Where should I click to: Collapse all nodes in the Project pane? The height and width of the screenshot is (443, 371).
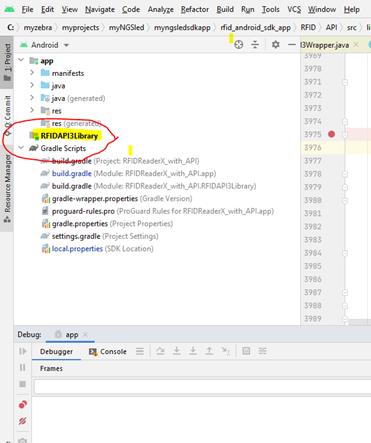pyautogui.click(x=255, y=44)
